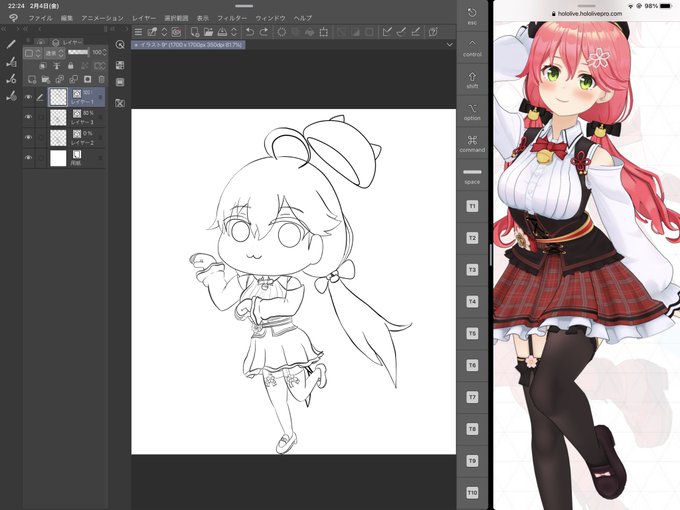
Task: Open the help support icon in command bar
Action: point(432,32)
